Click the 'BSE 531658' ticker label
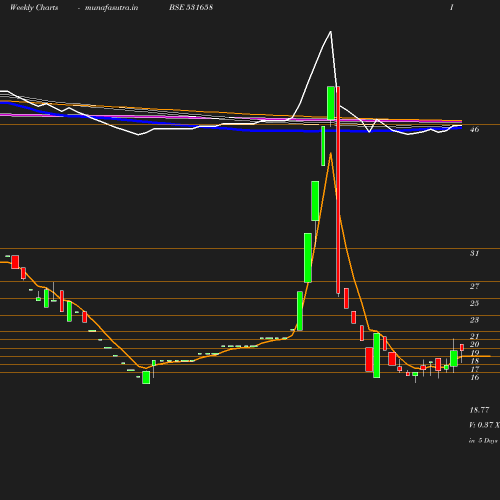 click(x=191, y=7)
